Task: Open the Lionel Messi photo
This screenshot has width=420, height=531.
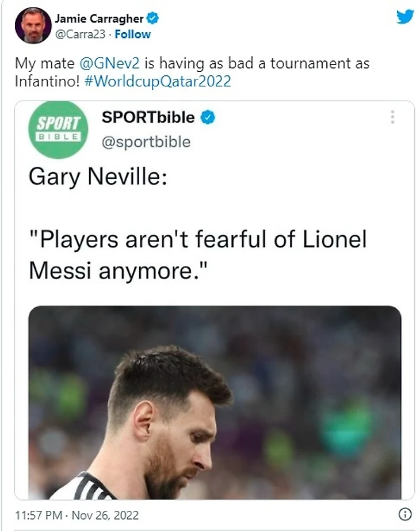Action: click(x=214, y=402)
